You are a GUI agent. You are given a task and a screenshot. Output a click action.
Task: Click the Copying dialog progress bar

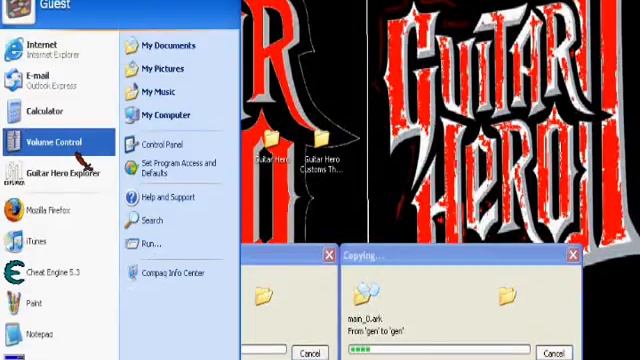439,349
